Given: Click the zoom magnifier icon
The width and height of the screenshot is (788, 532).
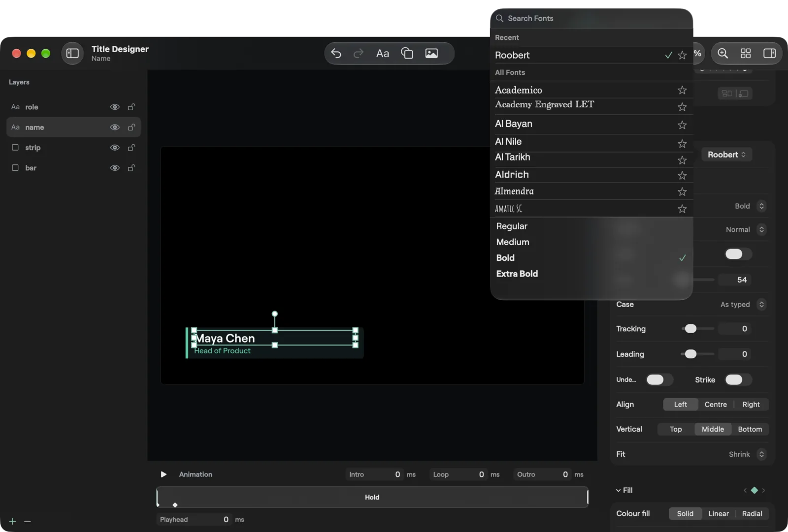Looking at the screenshot, I should pos(722,53).
